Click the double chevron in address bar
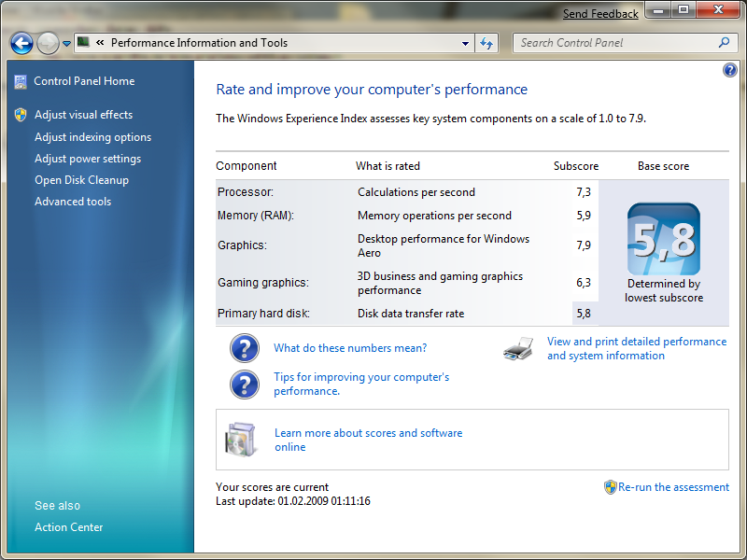 coord(100,43)
